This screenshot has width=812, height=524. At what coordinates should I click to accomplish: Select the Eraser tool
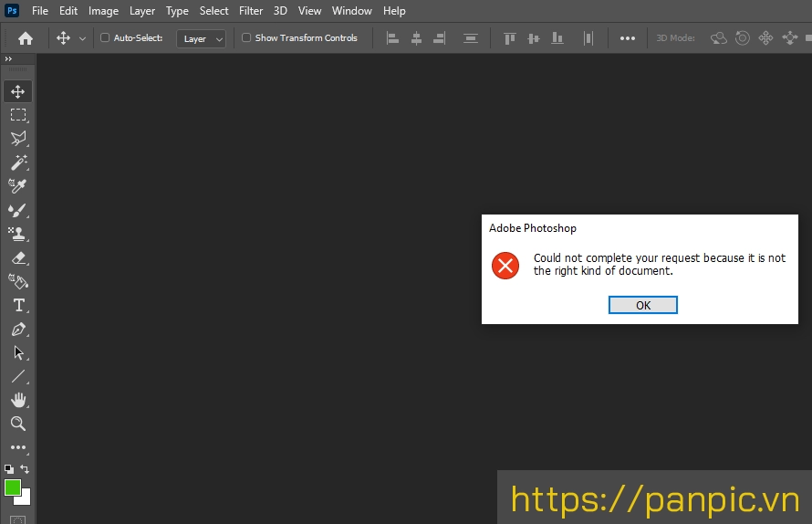tap(17, 257)
